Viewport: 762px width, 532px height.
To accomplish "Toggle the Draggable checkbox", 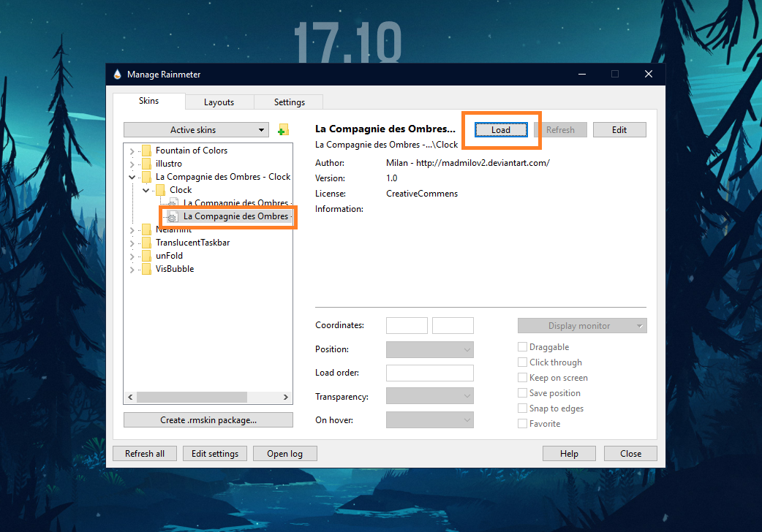I will (522, 347).
